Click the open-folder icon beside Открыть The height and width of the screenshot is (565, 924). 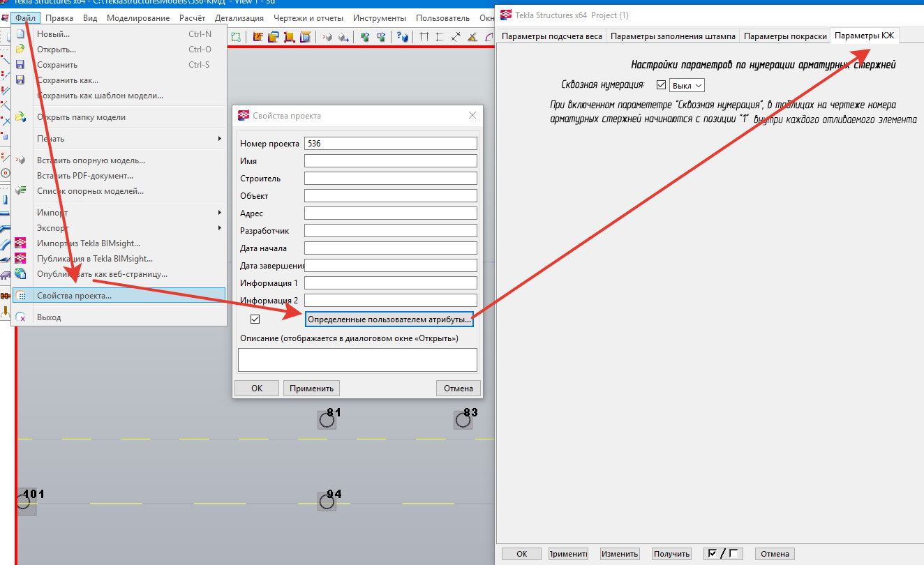[20, 50]
